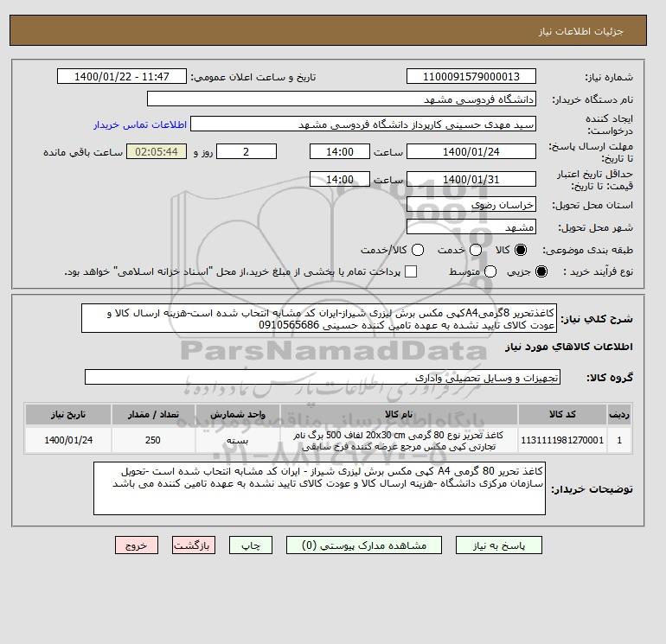Select the خدمت radio button

coord(476,250)
